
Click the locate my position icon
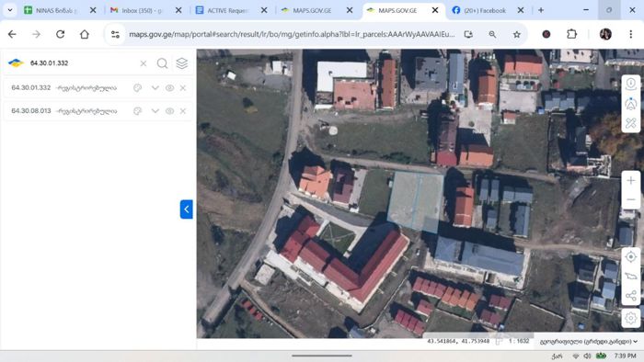631,257
